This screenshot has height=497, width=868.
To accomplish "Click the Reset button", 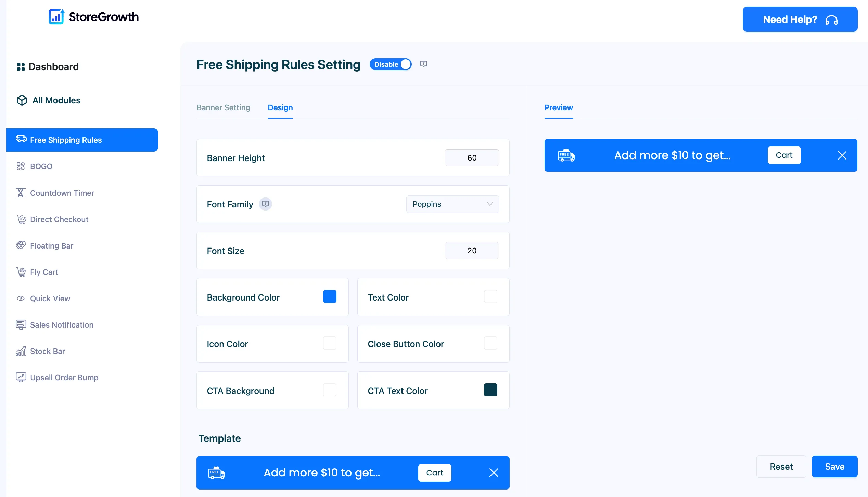I will pyautogui.click(x=781, y=466).
